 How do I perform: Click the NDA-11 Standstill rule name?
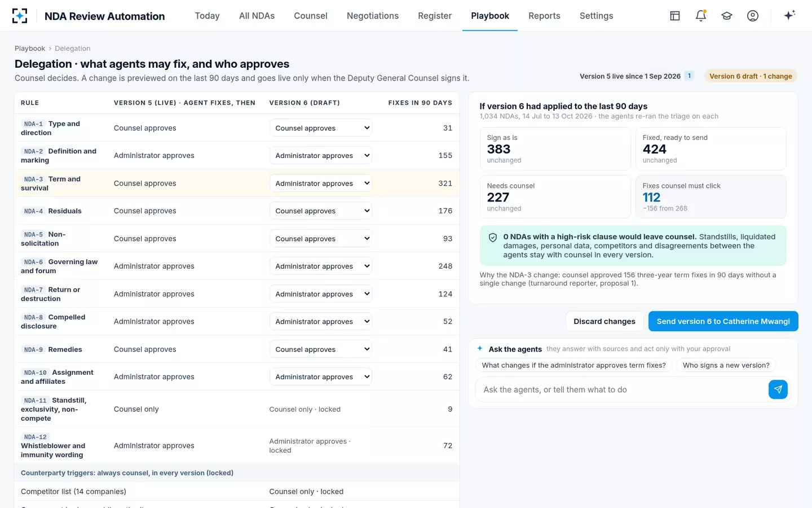pyautogui.click(x=54, y=409)
